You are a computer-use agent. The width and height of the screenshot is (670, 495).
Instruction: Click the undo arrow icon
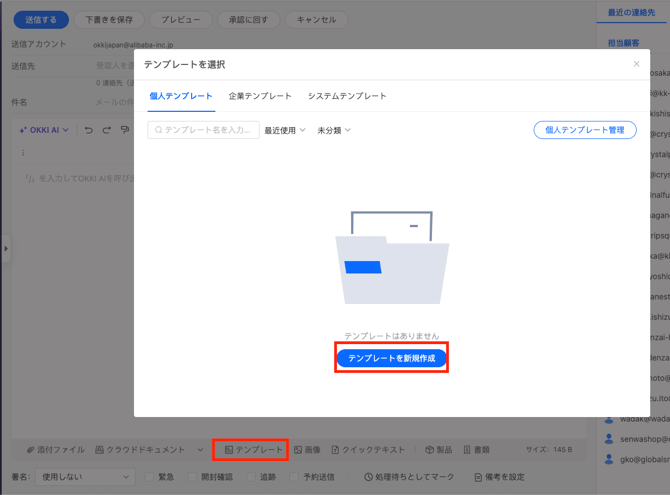[88, 130]
